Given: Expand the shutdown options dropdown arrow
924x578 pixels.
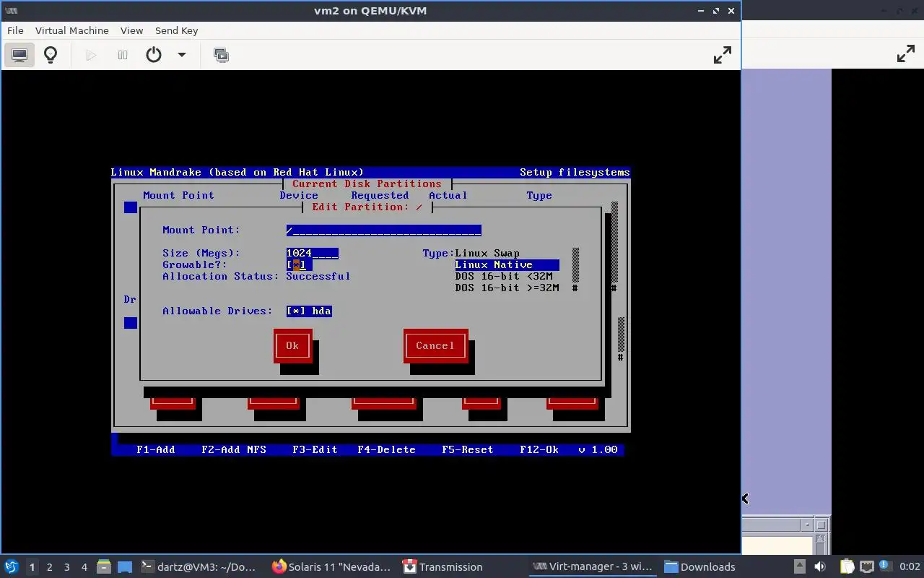Looking at the screenshot, I should tap(182, 55).
